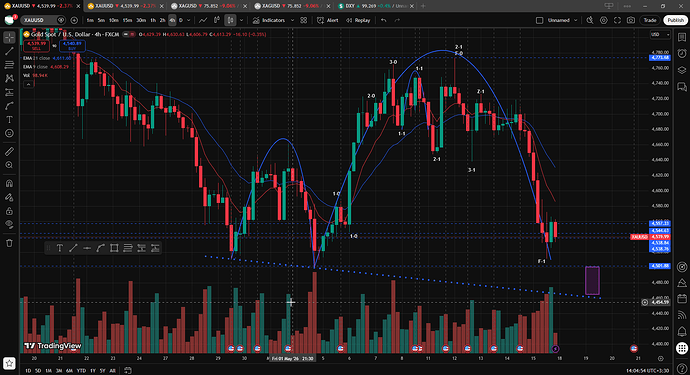Open the go to date calendar icon

128,371
